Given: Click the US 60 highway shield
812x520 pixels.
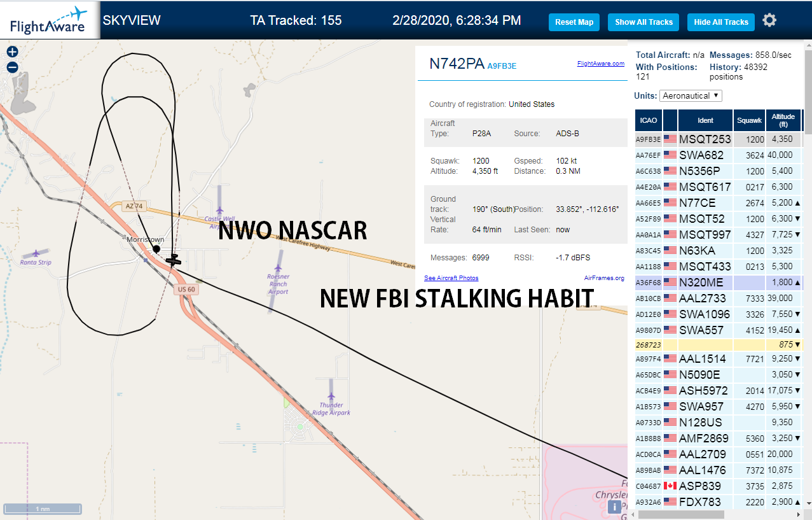Looking at the screenshot, I should click(186, 289).
